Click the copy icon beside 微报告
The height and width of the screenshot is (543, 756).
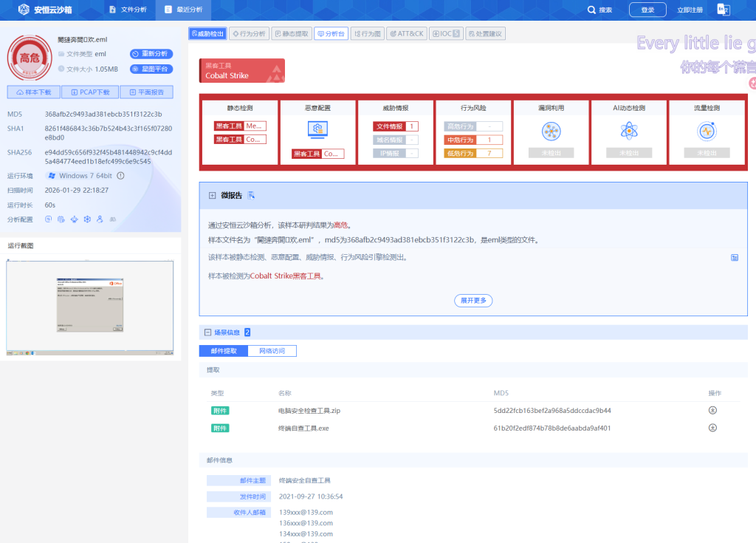tap(251, 195)
